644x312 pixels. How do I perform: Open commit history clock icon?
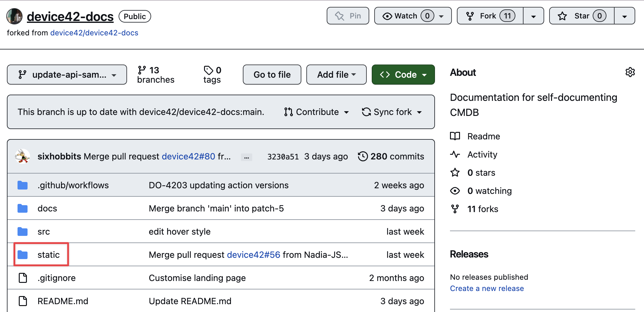(363, 156)
